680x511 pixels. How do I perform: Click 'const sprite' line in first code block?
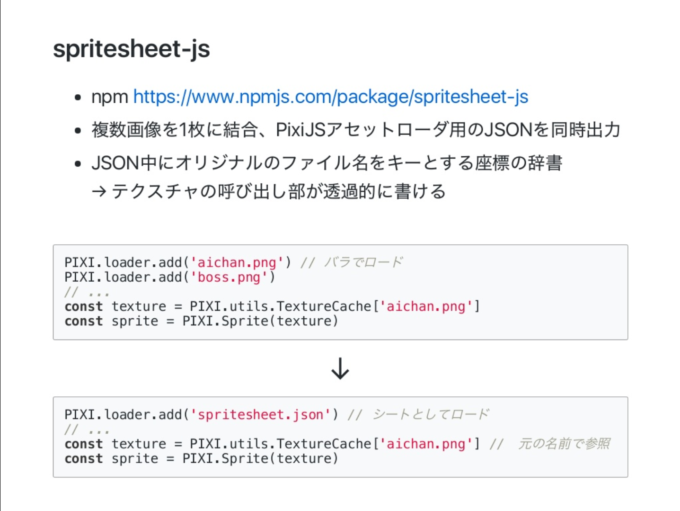click(x=201, y=321)
